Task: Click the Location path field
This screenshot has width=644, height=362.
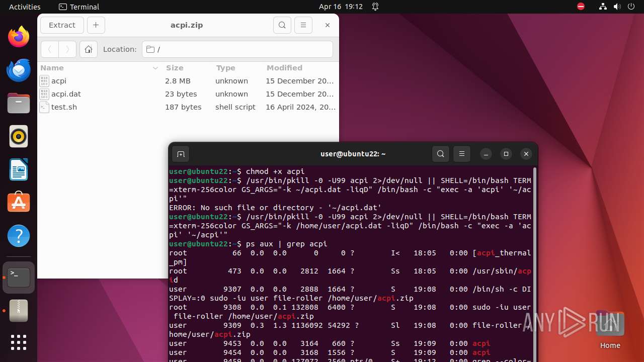Action: click(x=237, y=49)
